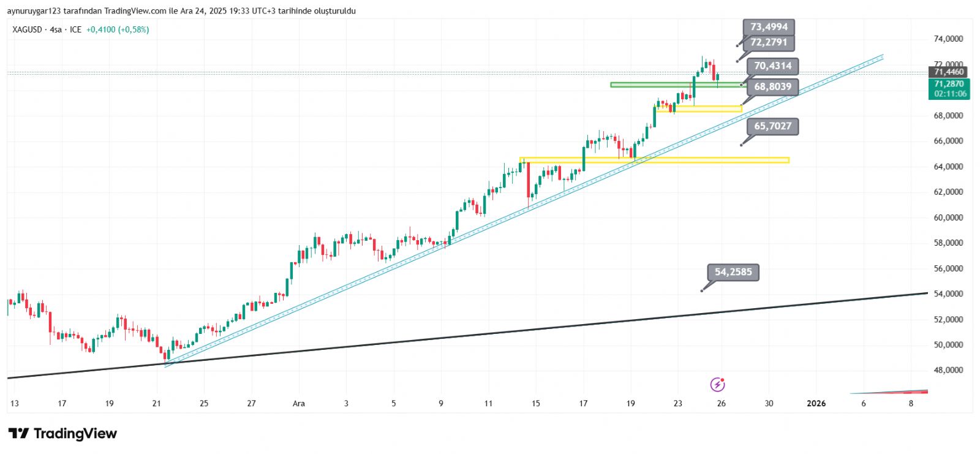The image size is (980, 454).
Task: Click the 2026 label on time axis
Action: [x=816, y=403]
